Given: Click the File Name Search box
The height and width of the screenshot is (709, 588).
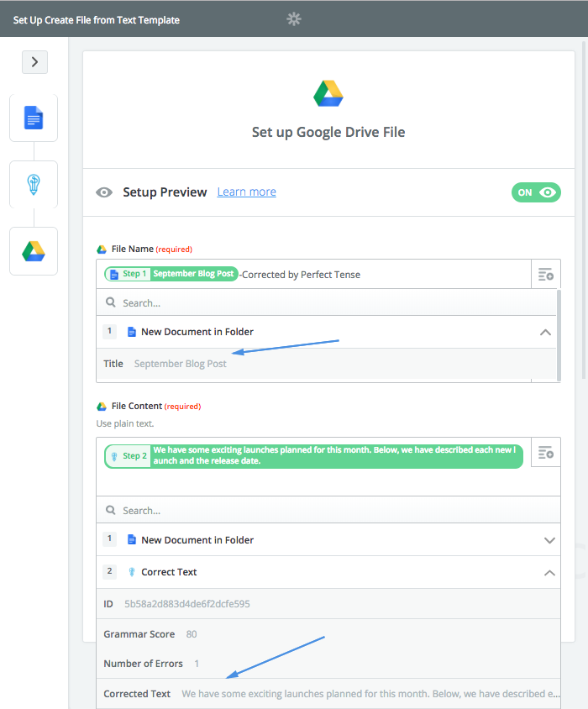Looking at the screenshot, I should click(326, 302).
